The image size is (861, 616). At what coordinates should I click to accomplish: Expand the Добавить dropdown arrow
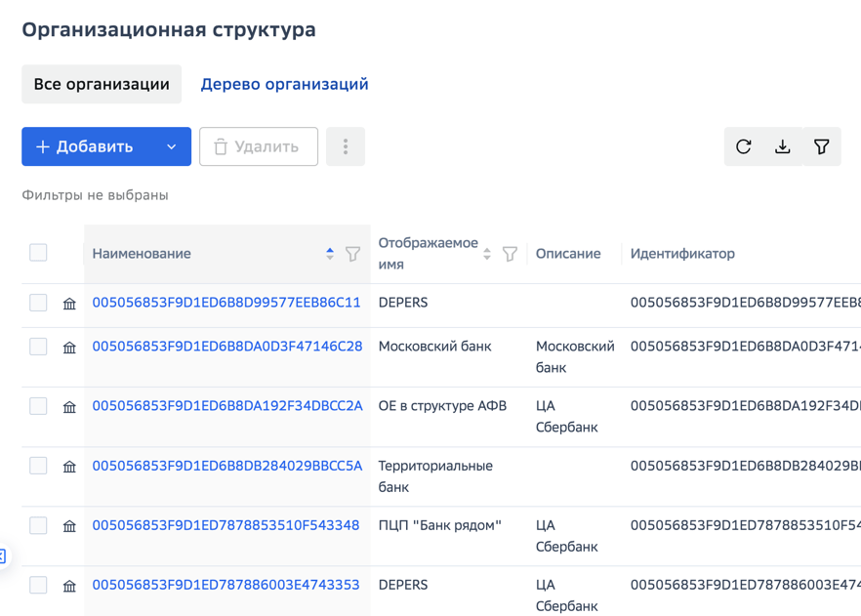(172, 146)
